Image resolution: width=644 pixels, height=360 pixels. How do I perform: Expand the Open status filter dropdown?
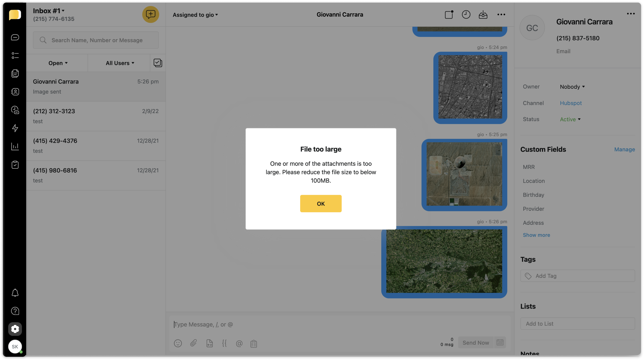(x=58, y=63)
